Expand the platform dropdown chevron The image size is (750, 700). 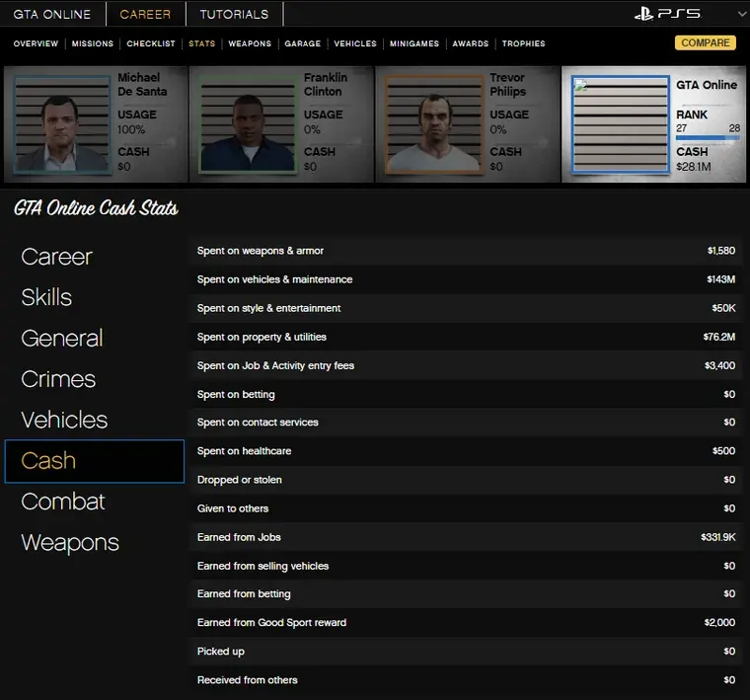(741, 14)
